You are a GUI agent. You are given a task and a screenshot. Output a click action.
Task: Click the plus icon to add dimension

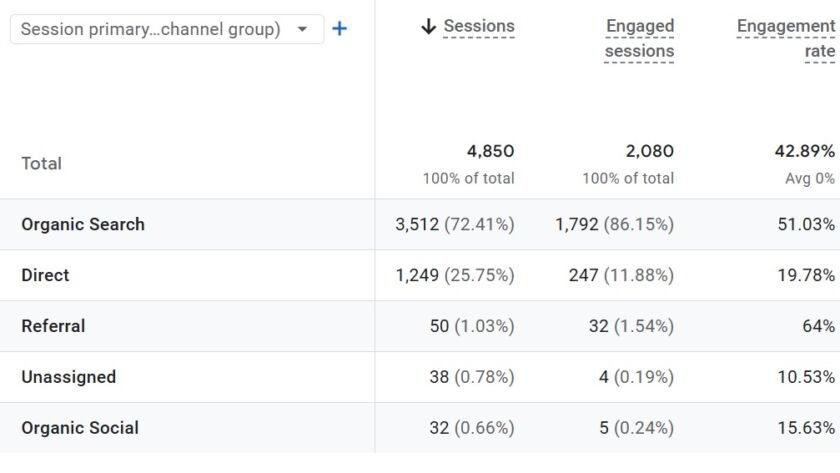(339, 29)
